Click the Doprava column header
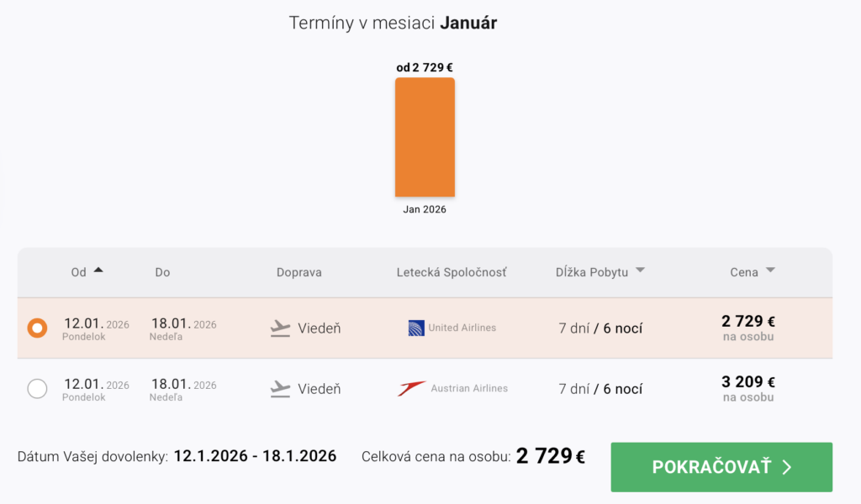Viewport: 861px width, 504px height. 298,272
